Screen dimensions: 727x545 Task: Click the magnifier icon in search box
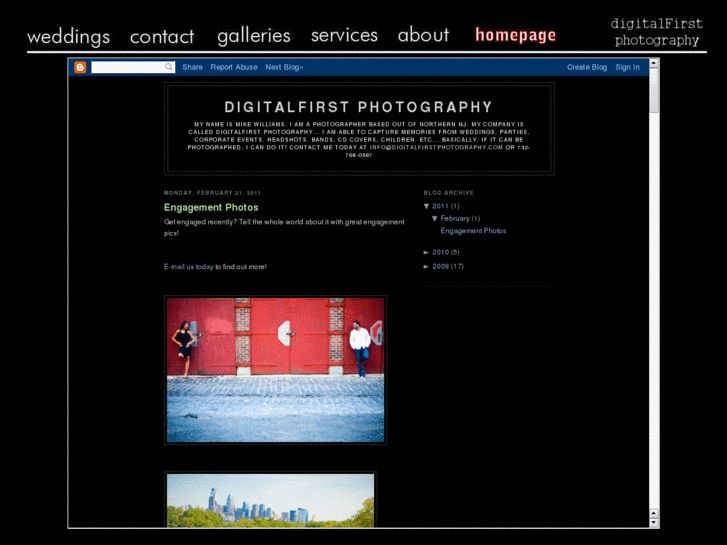click(169, 67)
